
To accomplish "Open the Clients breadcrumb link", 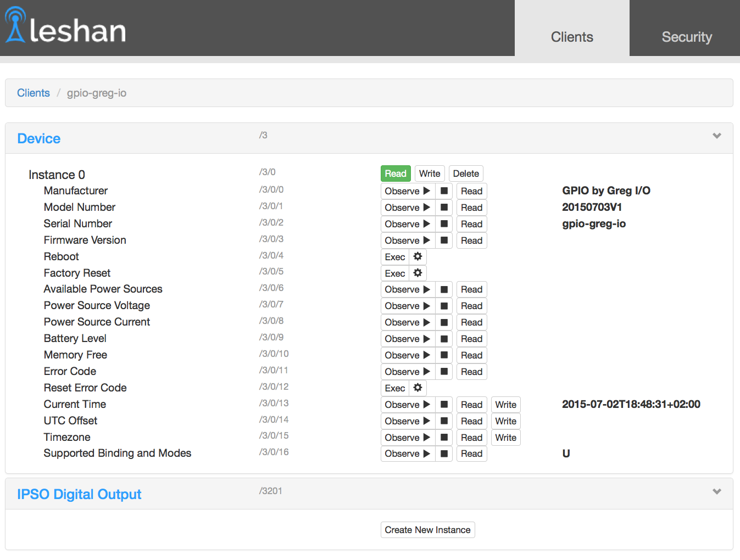I will [33, 93].
